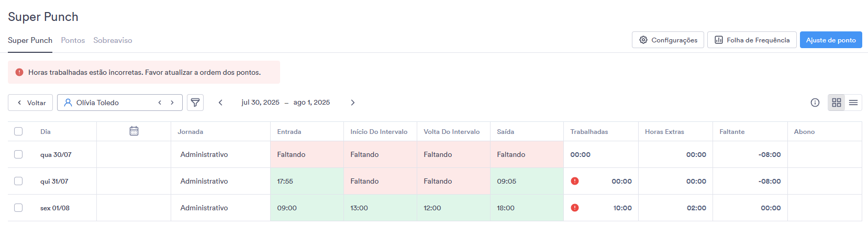Switch to the Sobreaviso tab
Screen dimensions: 868x226
[113, 40]
